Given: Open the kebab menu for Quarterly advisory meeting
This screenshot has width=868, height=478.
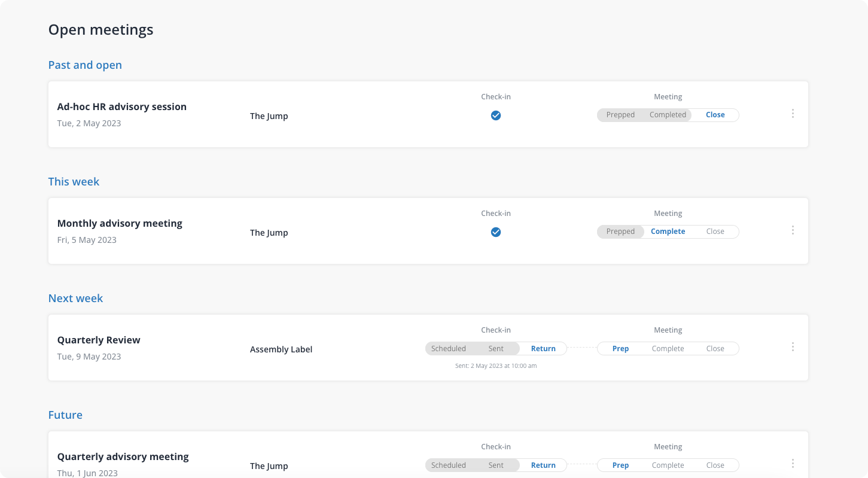Looking at the screenshot, I should click(x=793, y=463).
